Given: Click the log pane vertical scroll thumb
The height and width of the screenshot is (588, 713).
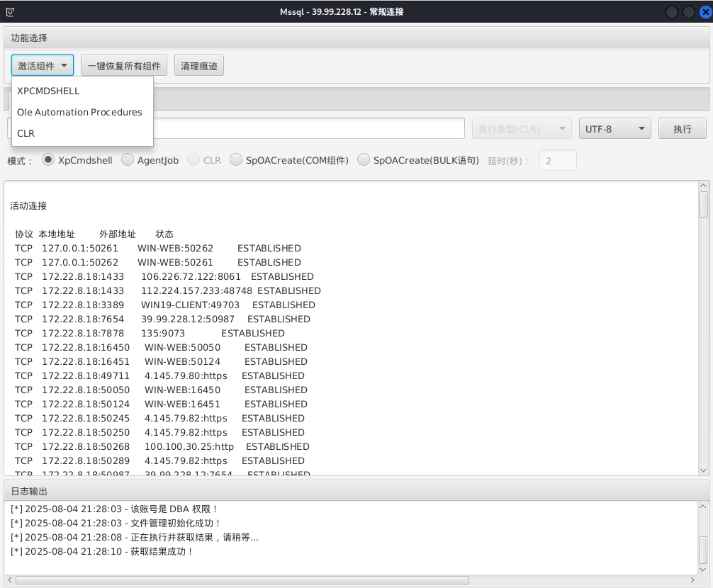Looking at the screenshot, I should [703, 550].
